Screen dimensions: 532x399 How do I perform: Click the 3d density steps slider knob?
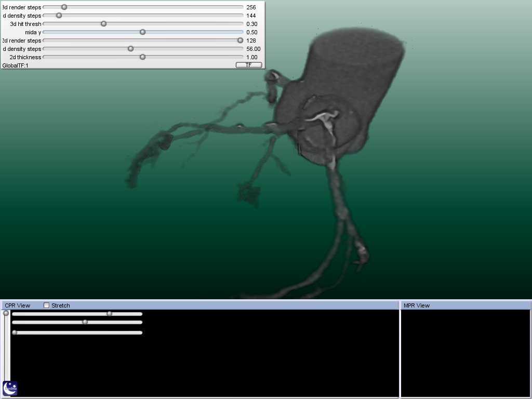coord(59,16)
